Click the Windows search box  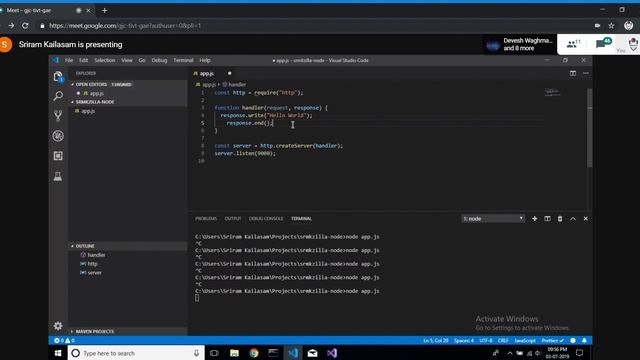136,353
